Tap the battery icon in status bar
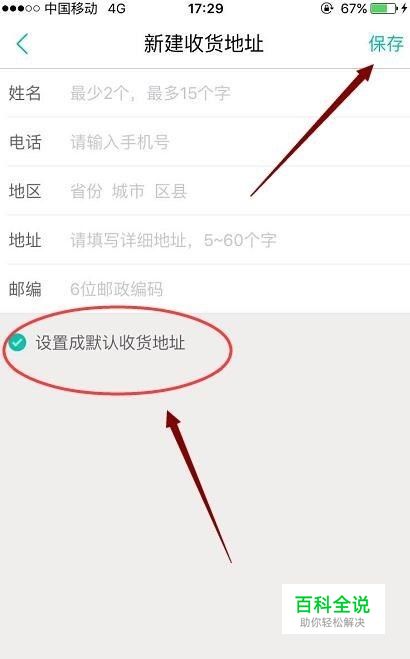Screen dimensions: 410x659 coord(383,8)
